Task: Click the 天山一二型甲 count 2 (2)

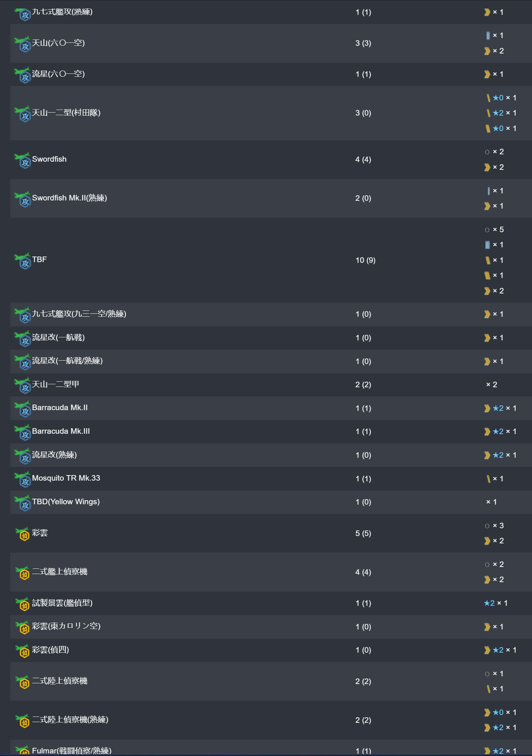Action: point(363,385)
